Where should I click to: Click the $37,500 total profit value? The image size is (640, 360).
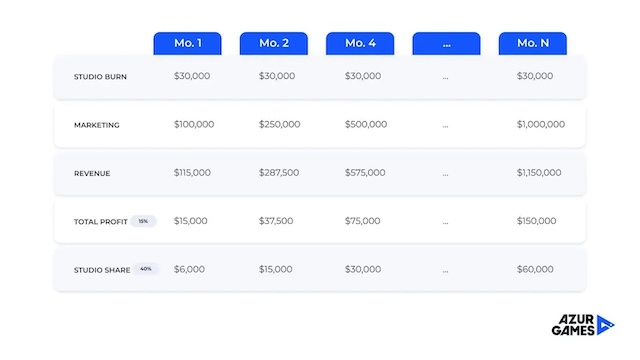pyautogui.click(x=276, y=221)
